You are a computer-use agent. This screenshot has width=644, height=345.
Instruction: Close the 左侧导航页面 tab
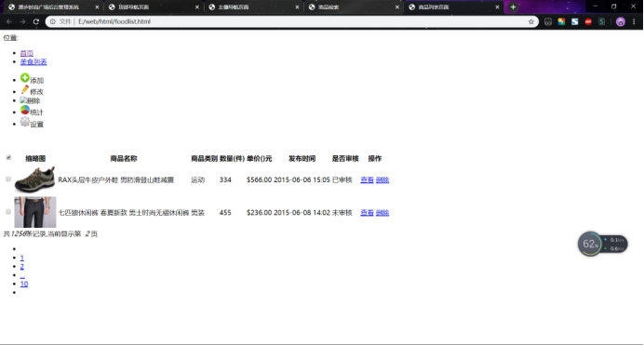(x=298, y=7)
